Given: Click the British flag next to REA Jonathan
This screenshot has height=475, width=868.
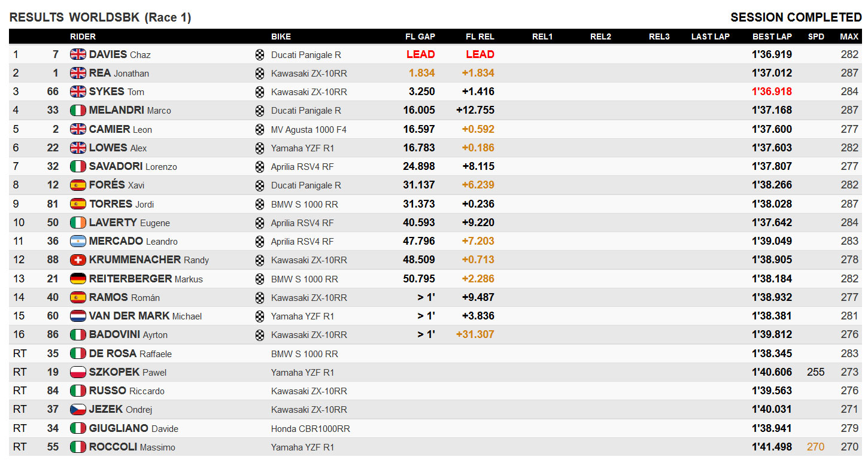Looking at the screenshot, I should click(x=78, y=73).
